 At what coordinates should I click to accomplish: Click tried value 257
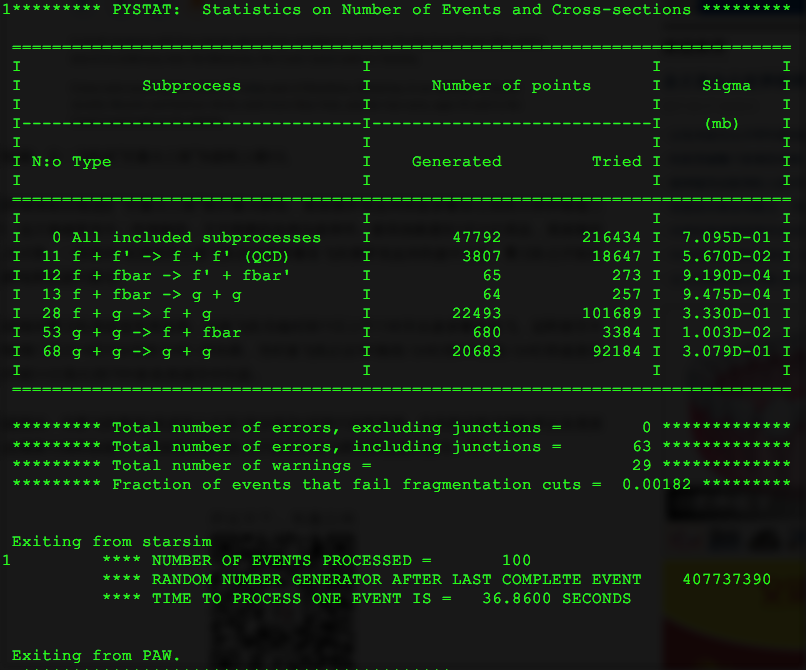(626, 295)
